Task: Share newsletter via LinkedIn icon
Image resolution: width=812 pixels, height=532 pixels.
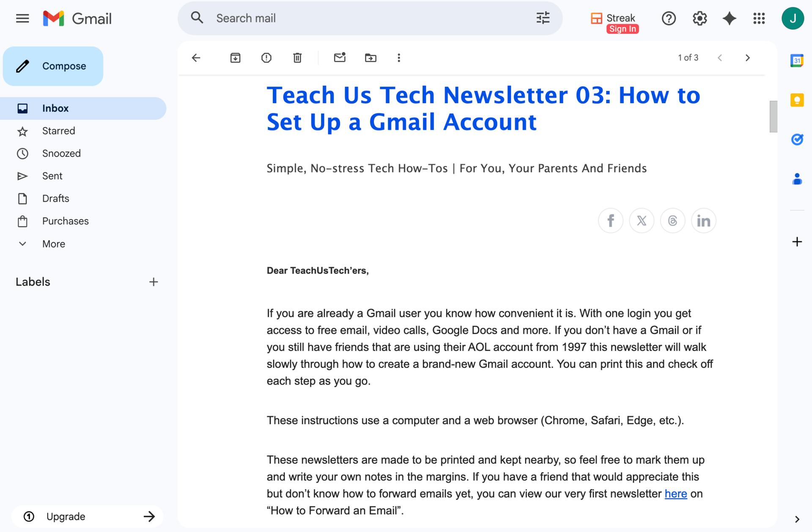Action: coord(703,221)
